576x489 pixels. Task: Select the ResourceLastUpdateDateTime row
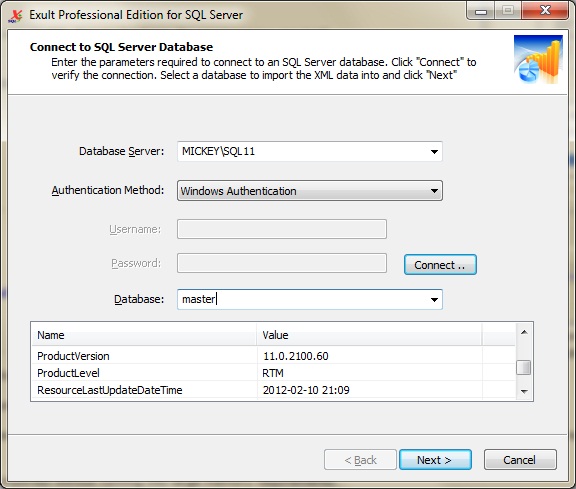coord(274,390)
